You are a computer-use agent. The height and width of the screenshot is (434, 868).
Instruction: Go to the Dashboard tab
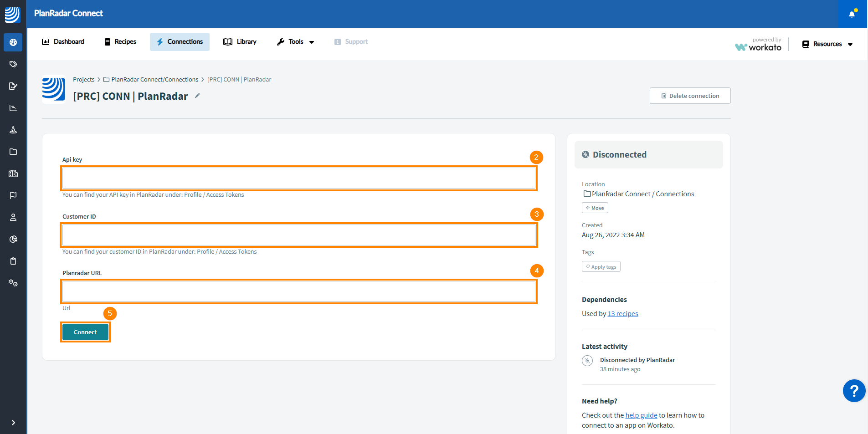click(x=63, y=42)
